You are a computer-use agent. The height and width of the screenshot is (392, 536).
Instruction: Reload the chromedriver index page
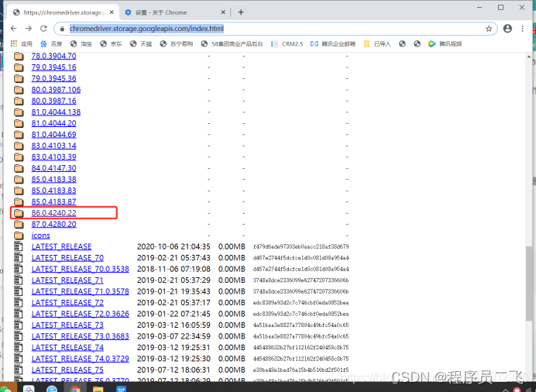(x=43, y=29)
